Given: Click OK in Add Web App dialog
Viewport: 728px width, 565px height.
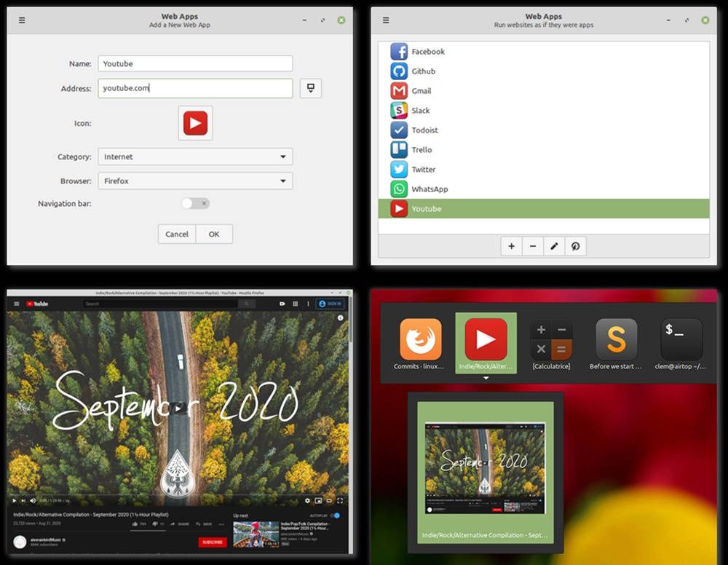Looking at the screenshot, I should (x=214, y=234).
